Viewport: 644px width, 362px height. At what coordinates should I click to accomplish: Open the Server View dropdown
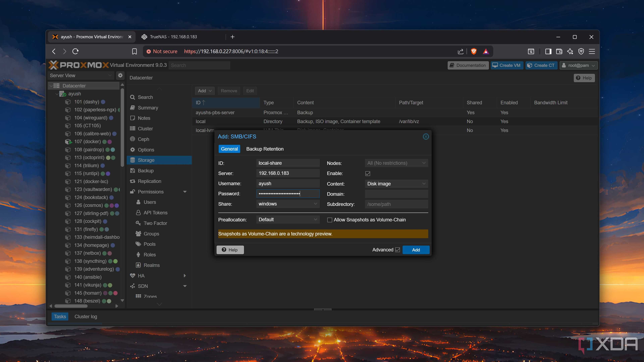[81, 75]
